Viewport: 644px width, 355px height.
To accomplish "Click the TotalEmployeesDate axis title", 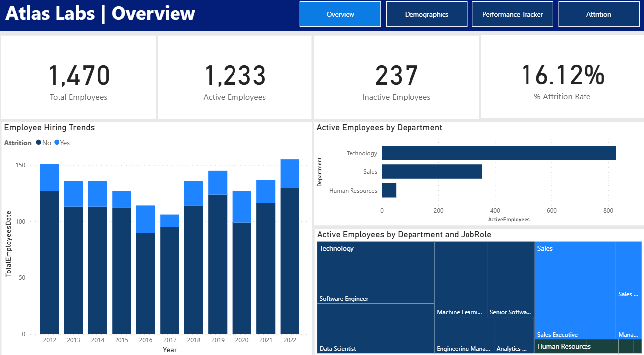I will point(8,244).
